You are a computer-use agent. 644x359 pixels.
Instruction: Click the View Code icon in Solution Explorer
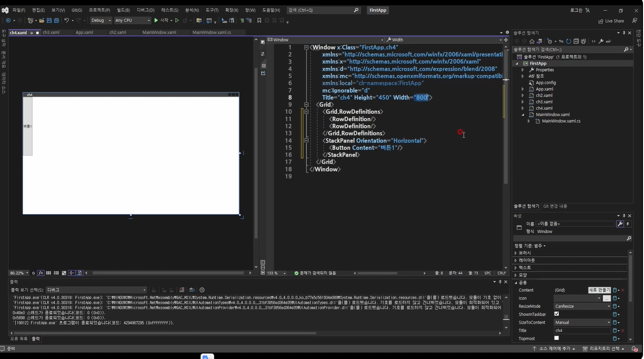(594, 41)
